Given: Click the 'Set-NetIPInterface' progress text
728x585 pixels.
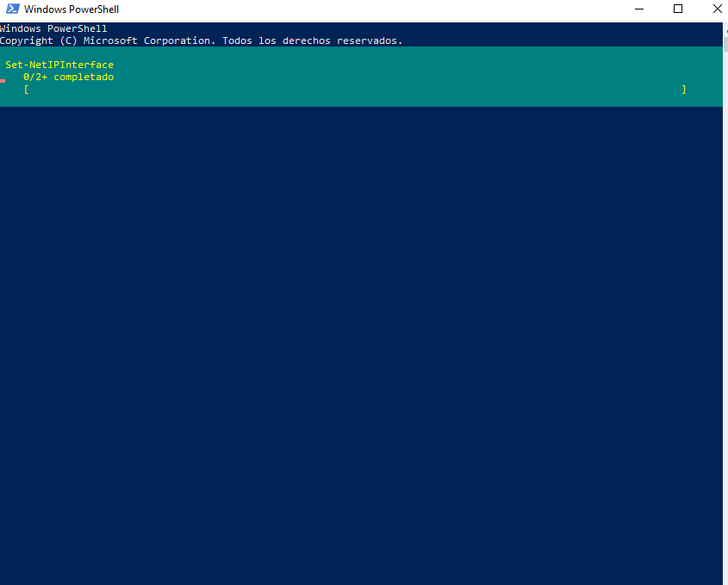Looking at the screenshot, I should tap(59, 65).
